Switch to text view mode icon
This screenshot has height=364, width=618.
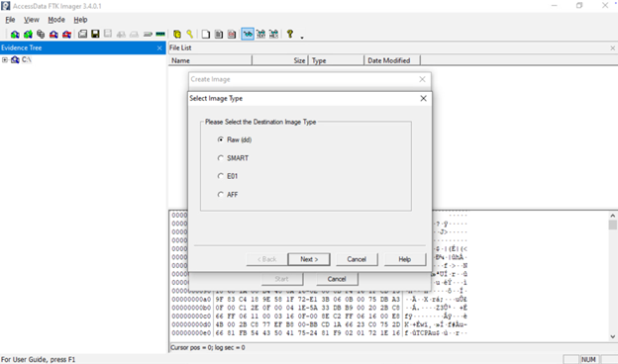click(260, 35)
